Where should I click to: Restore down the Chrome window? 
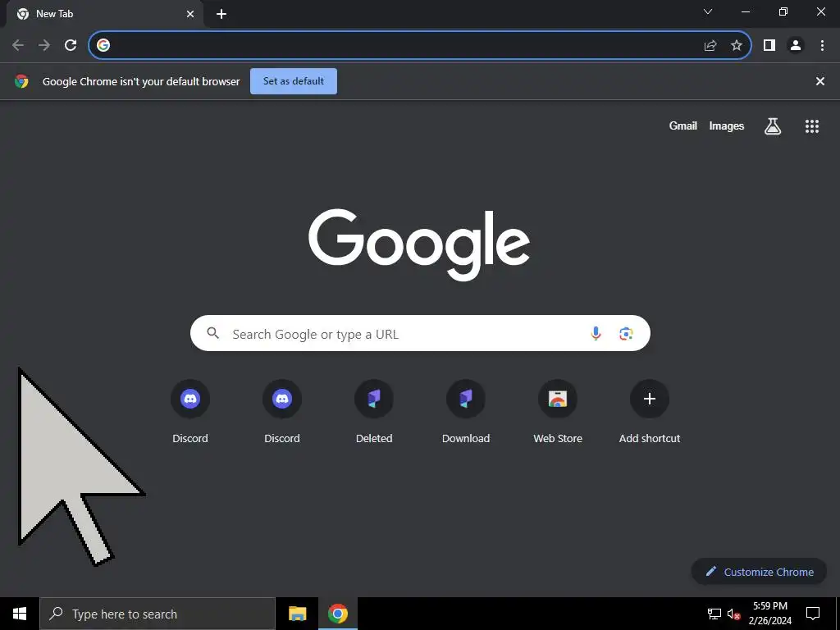click(x=783, y=11)
